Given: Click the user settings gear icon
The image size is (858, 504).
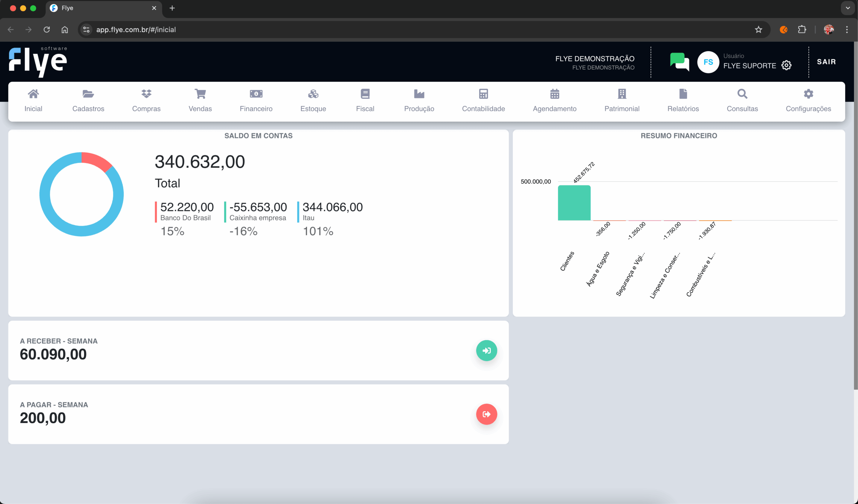Looking at the screenshot, I should pyautogui.click(x=786, y=65).
